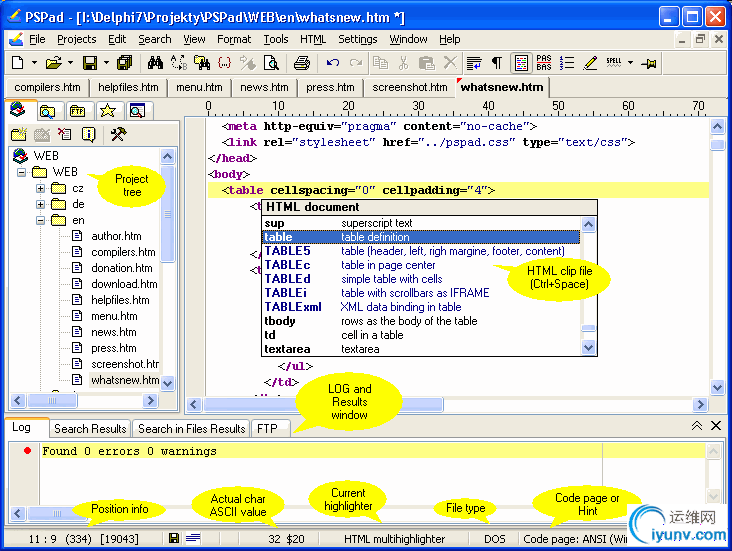The width and height of the screenshot is (732, 551).
Task: Toggle word wrap in toolbar
Action: point(474,63)
